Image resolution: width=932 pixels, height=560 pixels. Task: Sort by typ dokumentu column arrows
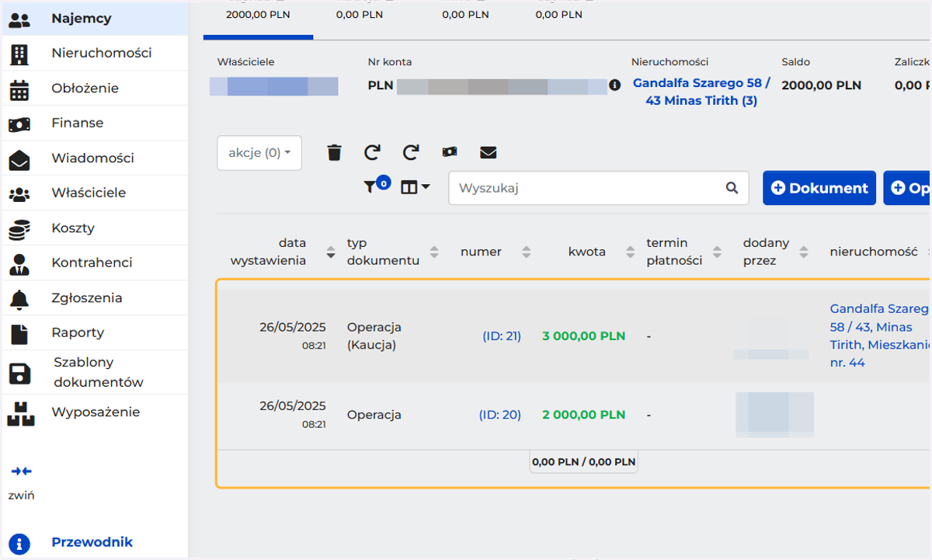434,252
